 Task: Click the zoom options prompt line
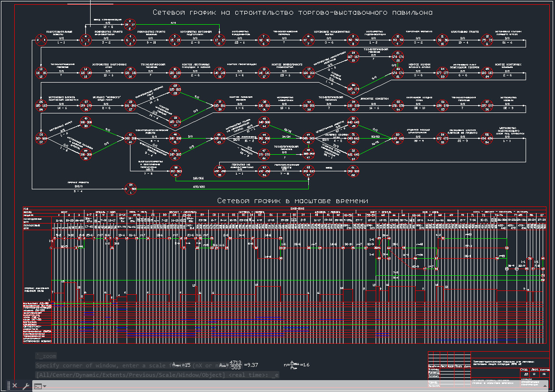pyautogui.click(x=157, y=375)
